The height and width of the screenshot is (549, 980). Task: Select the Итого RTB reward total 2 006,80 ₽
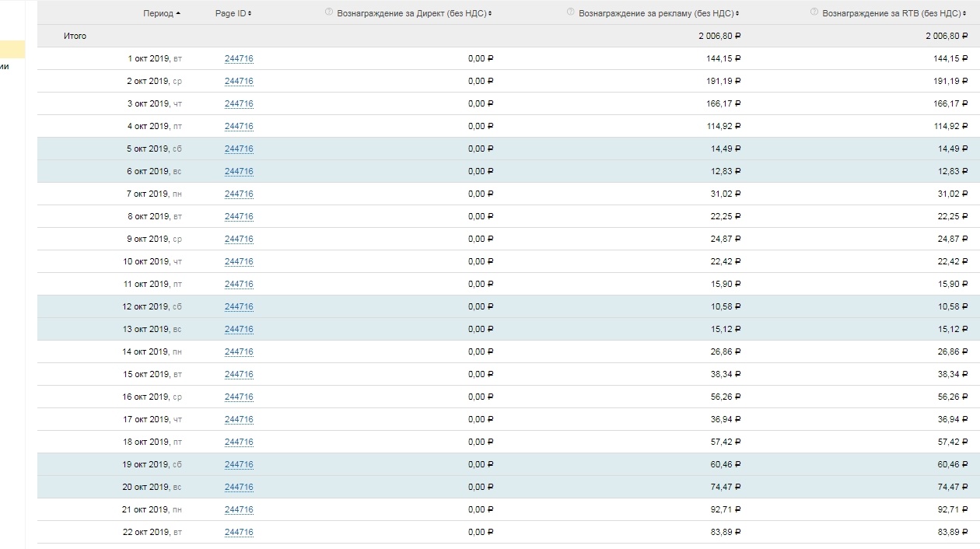coord(947,36)
